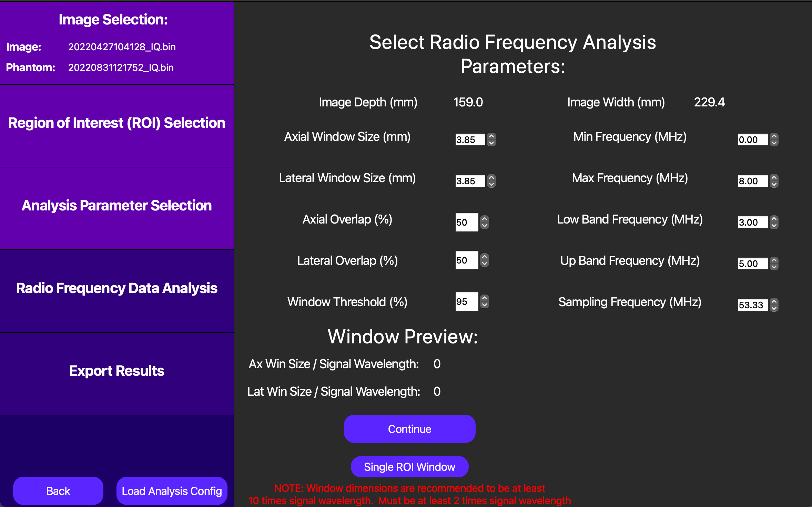Click the Ax Win Size wavelength value
Image resolution: width=812 pixels, height=507 pixels.
[x=437, y=364]
